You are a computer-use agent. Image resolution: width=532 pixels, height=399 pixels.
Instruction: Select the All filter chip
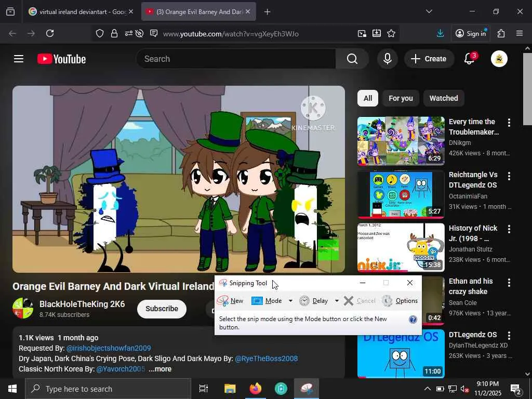coord(368,98)
